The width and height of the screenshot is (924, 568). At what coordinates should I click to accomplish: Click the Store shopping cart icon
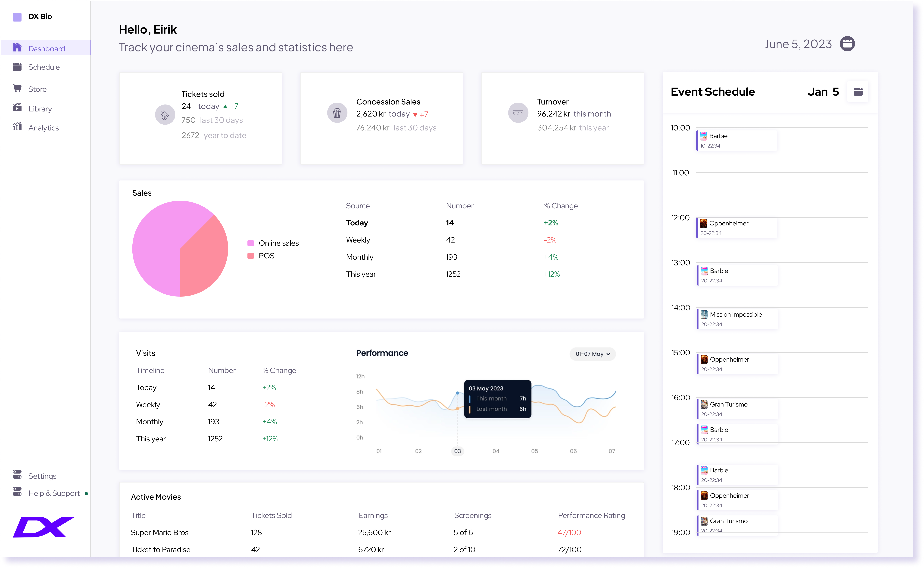(17, 88)
